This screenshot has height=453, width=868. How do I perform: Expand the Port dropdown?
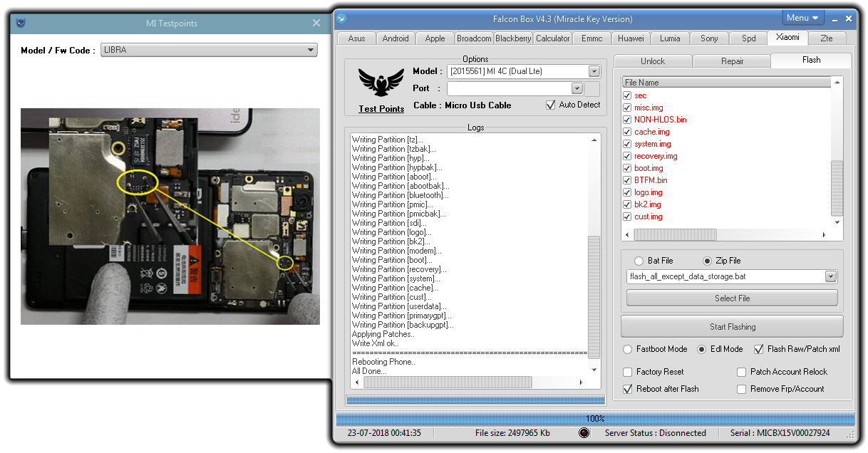coord(577,88)
